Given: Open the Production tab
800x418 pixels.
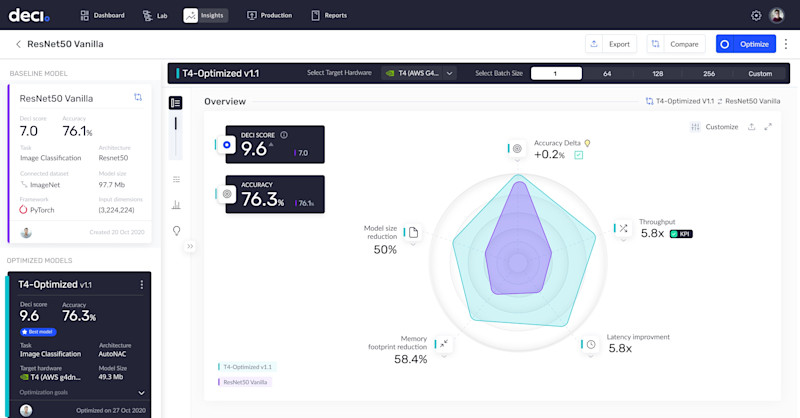Looking at the screenshot, I should [x=269, y=15].
